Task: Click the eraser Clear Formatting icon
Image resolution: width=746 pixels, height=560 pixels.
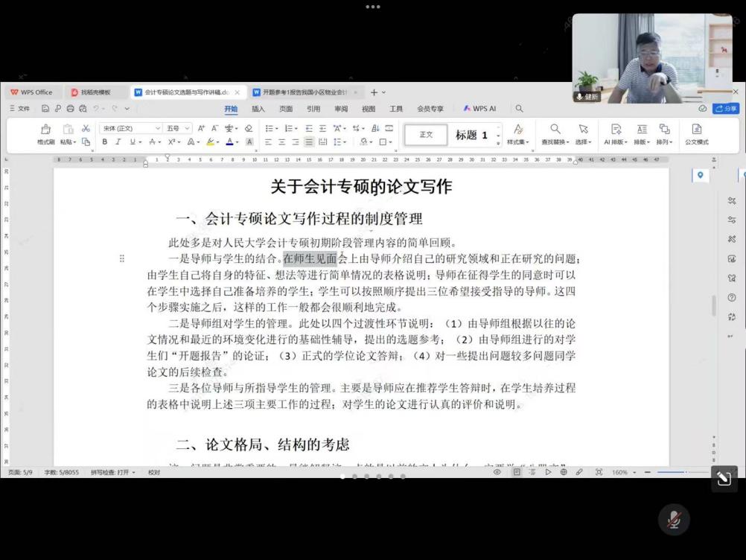Action: [249, 129]
